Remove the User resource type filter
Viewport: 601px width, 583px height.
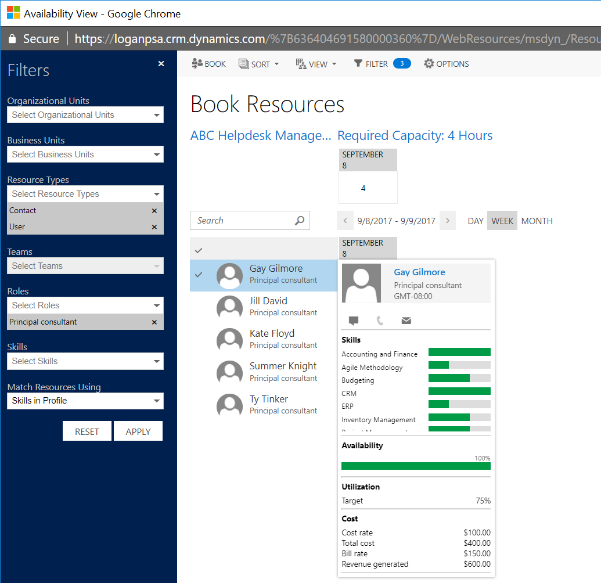pos(154,227)
